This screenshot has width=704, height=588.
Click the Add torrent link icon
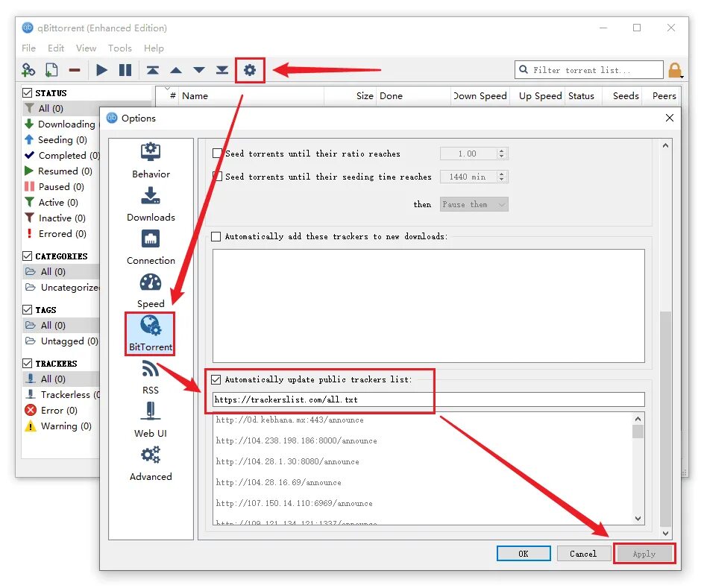point(28,70)
